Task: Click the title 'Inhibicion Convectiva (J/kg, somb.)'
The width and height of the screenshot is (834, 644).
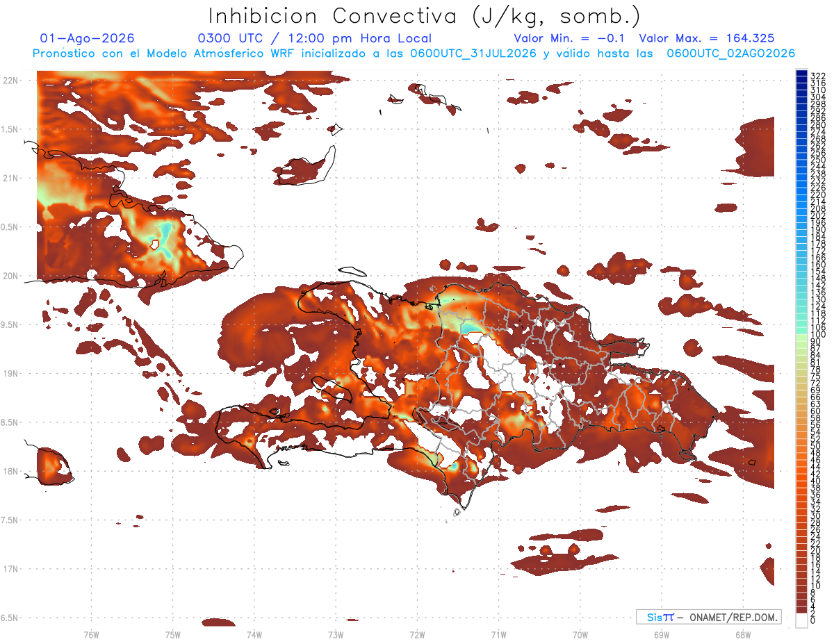Action: click(x=425, y=16)
